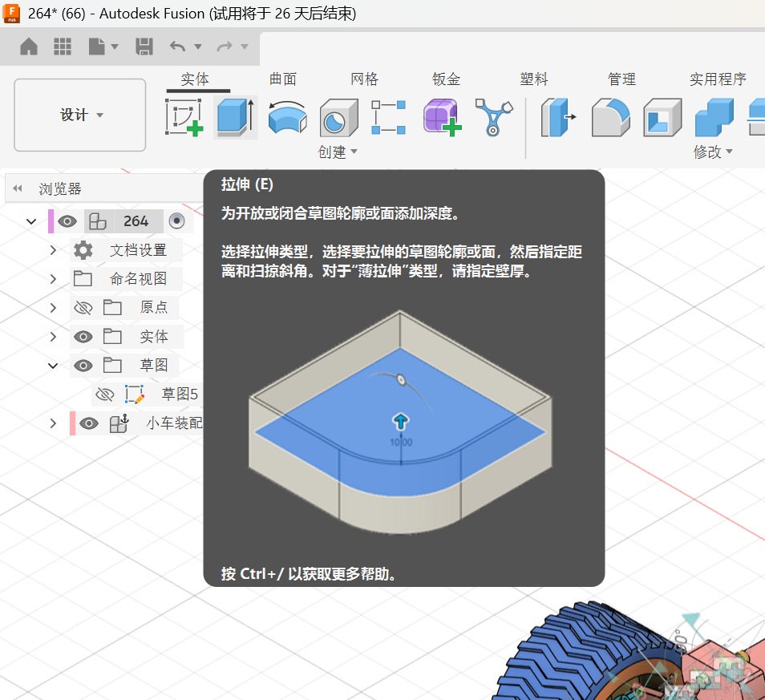Collapse the 草图 folder
Screen dimensions: 765x700
point(53,366)
